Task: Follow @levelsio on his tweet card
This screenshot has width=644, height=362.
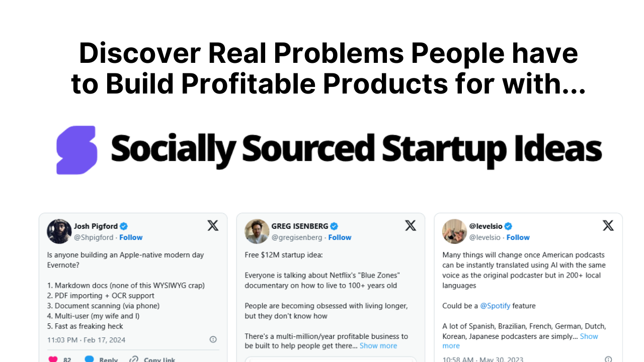Action: pos(518,237)
